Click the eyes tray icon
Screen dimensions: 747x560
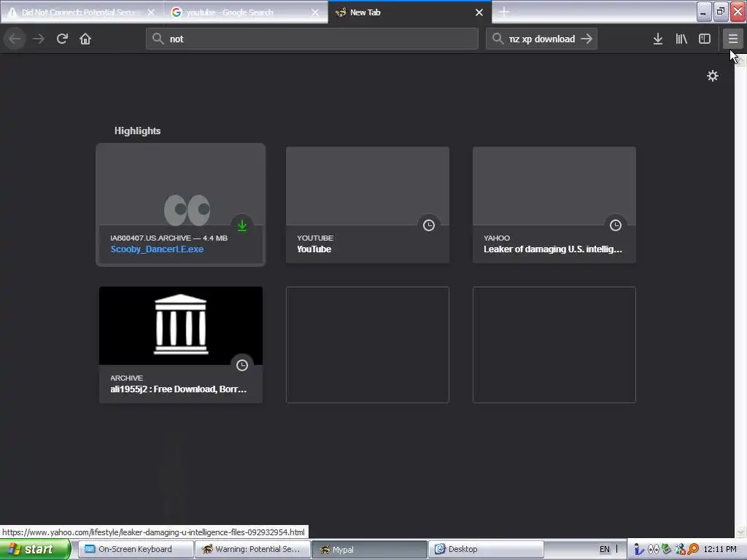[x=653, y=549]
